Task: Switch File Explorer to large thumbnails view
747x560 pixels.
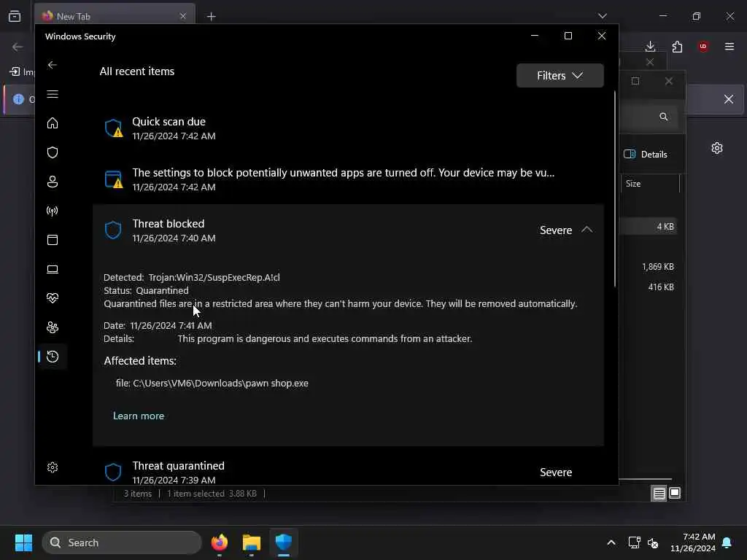Action: click(x=675, y=493)
